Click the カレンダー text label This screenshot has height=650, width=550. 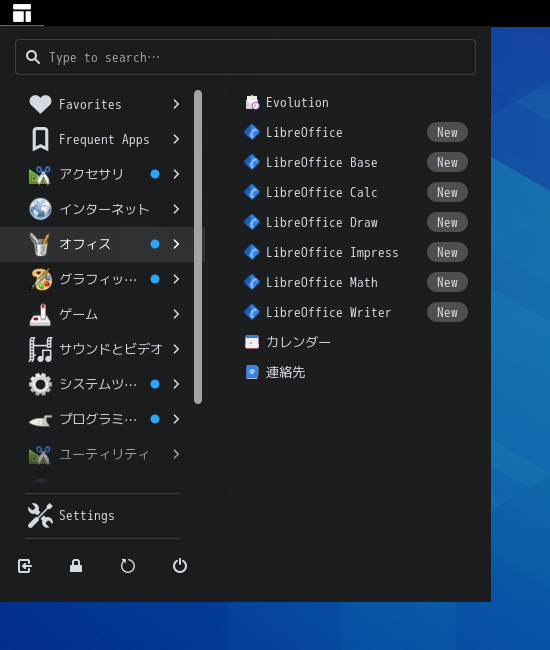point(298,342)
